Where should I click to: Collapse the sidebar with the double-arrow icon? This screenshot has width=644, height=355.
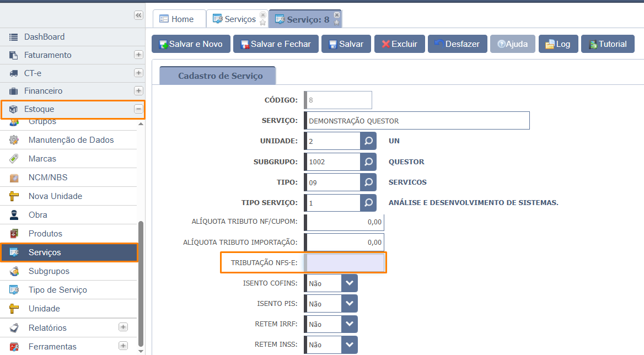(x=138, y=15)
